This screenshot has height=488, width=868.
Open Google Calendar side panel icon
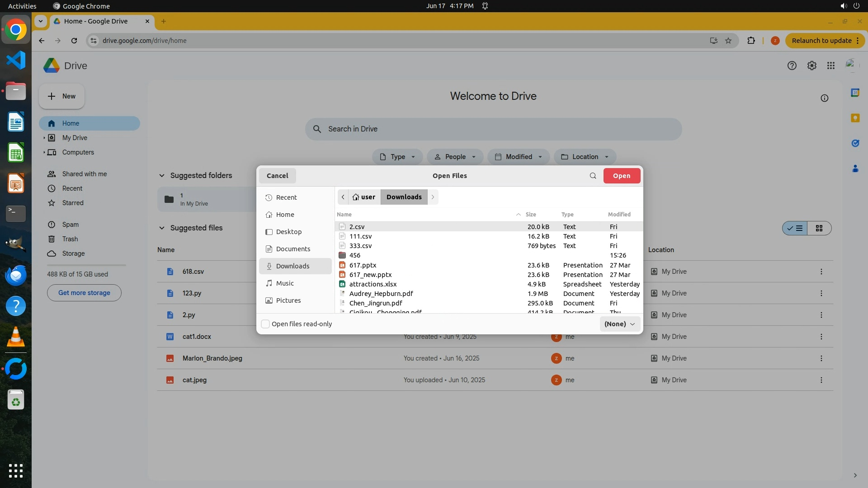pyautogui.click(x=855, y=93)
